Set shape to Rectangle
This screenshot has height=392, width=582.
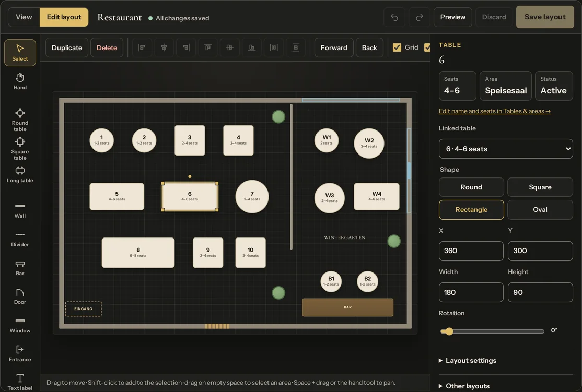pos(471,209)
